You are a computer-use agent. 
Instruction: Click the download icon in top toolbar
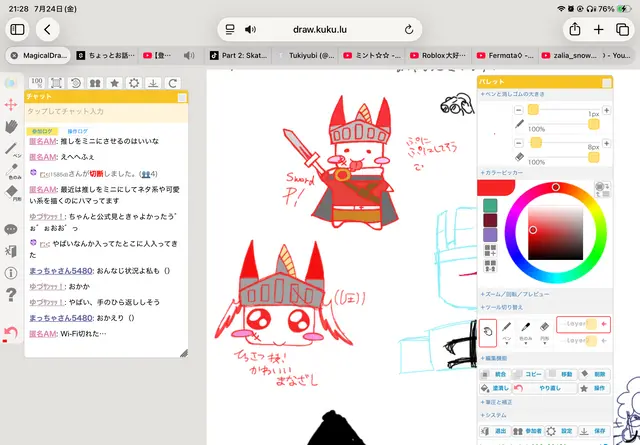[153, 83]
